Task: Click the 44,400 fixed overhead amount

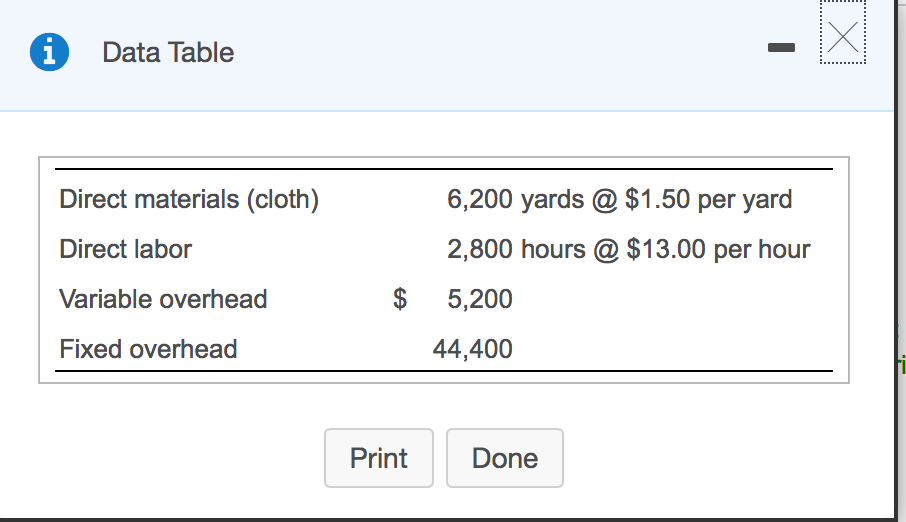Action: [472, 349]
